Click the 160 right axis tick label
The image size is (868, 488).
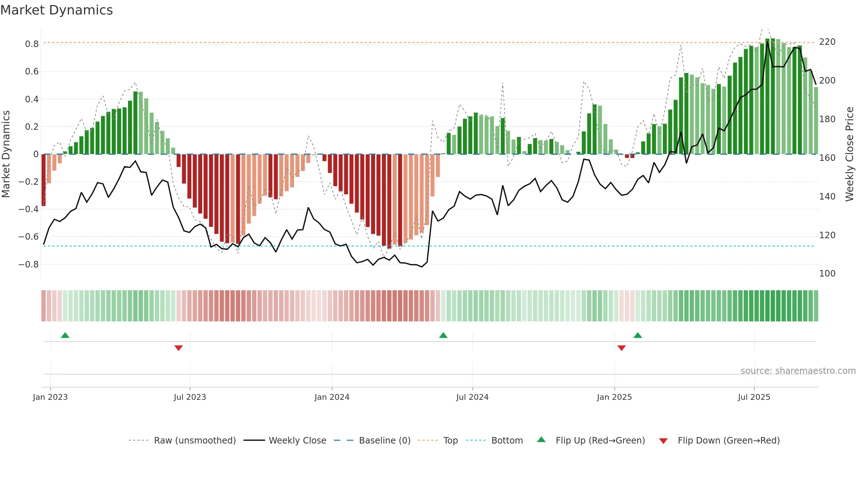click(x=827, y=158)
